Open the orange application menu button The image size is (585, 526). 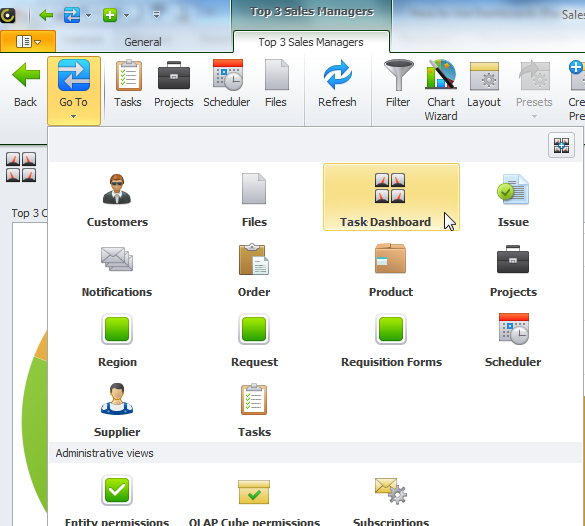pyautogui.click(x=28, y=41)
